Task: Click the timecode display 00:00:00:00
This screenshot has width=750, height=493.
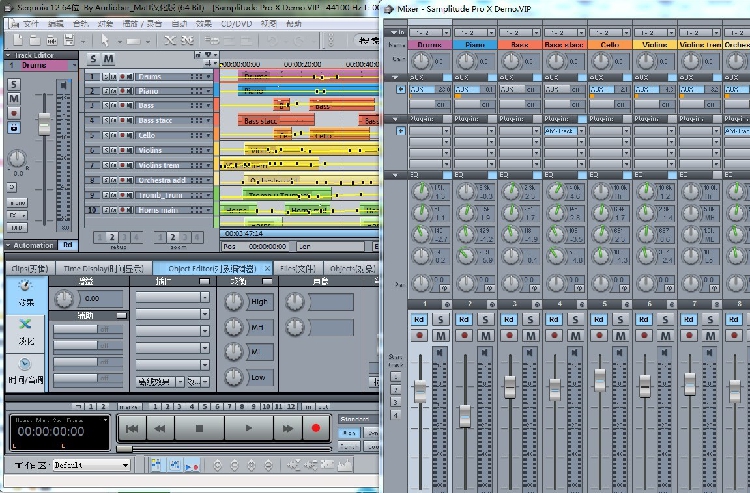Action: [x=51, y=432]
